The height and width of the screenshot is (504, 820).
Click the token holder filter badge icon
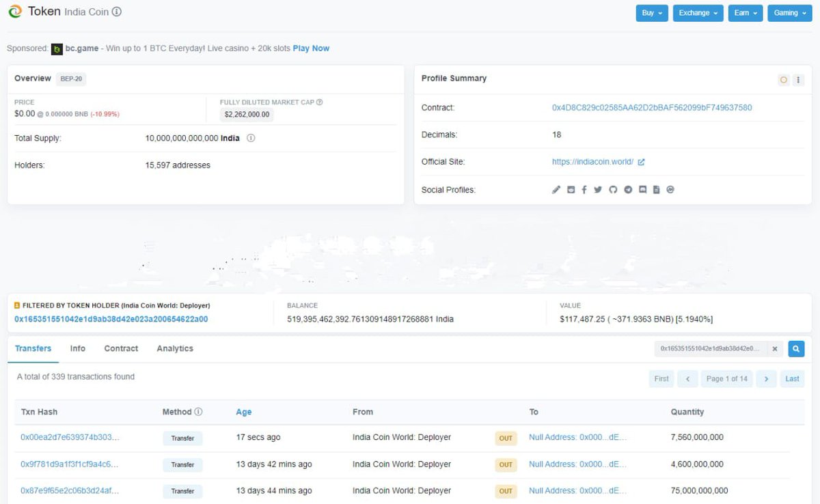tap(17, 306)
